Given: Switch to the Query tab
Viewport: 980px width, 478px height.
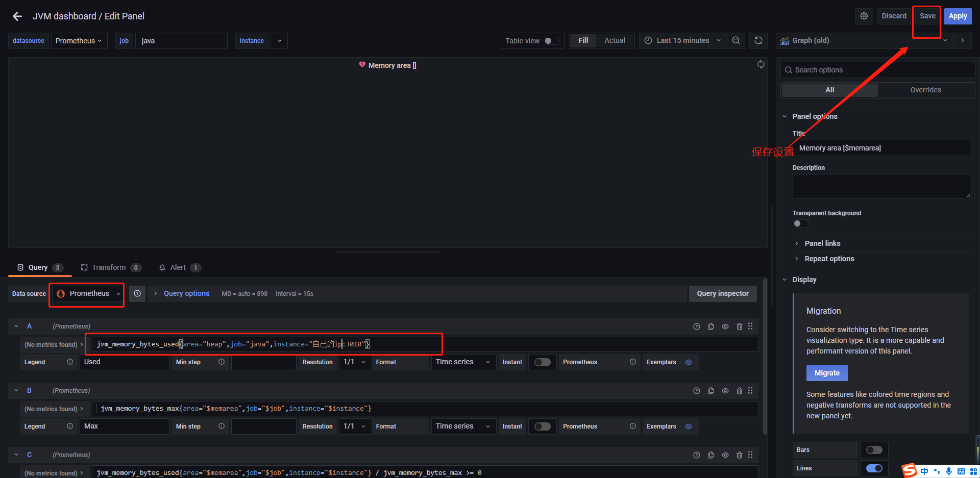Looking at the screenshot, I should [40, 268].
